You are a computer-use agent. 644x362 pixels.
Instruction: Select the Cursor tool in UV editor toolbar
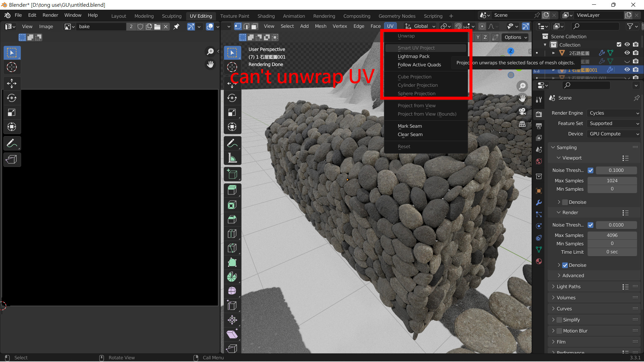[12, 67]
